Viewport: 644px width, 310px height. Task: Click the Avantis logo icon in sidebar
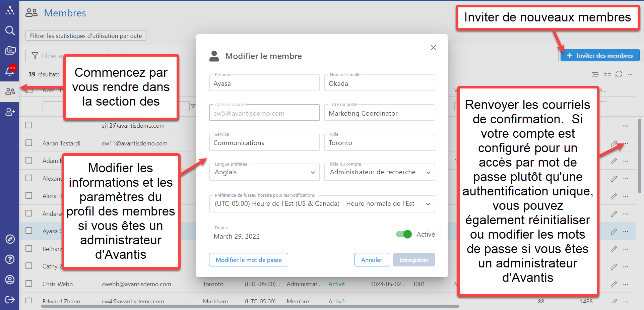click(10, 11)
